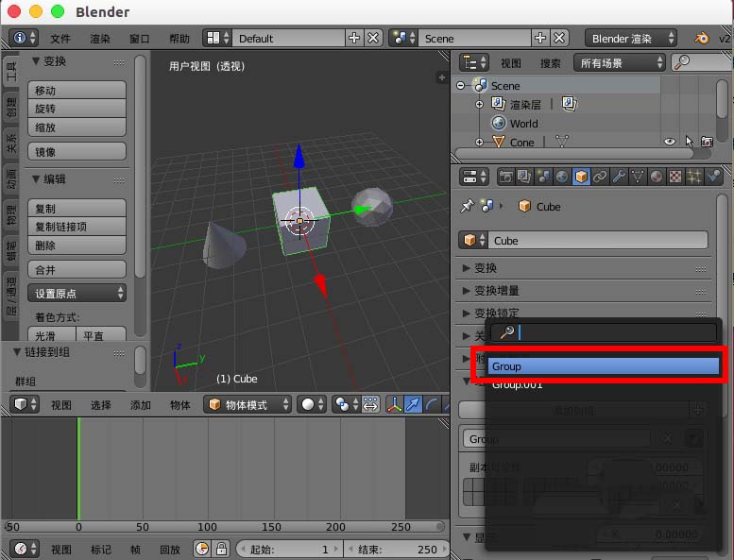Select the translate manipulator arrow icon
Viewport: 734px width, 560px height.
pos(413,405)
